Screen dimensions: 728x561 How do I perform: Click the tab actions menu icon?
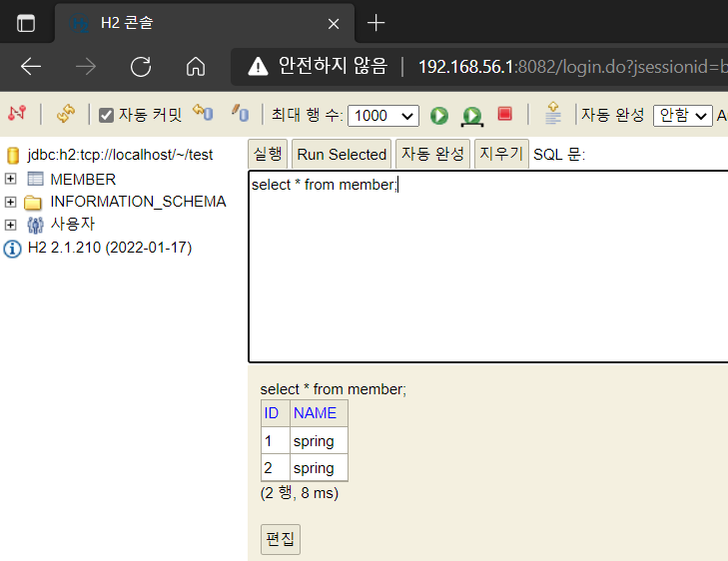click(x=26, y=23)
